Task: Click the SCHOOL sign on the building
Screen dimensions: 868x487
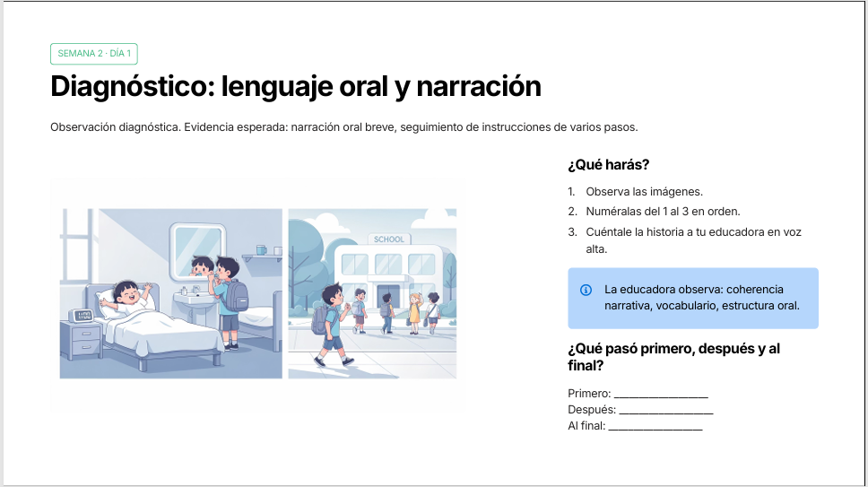Action: tap(388, 239)
